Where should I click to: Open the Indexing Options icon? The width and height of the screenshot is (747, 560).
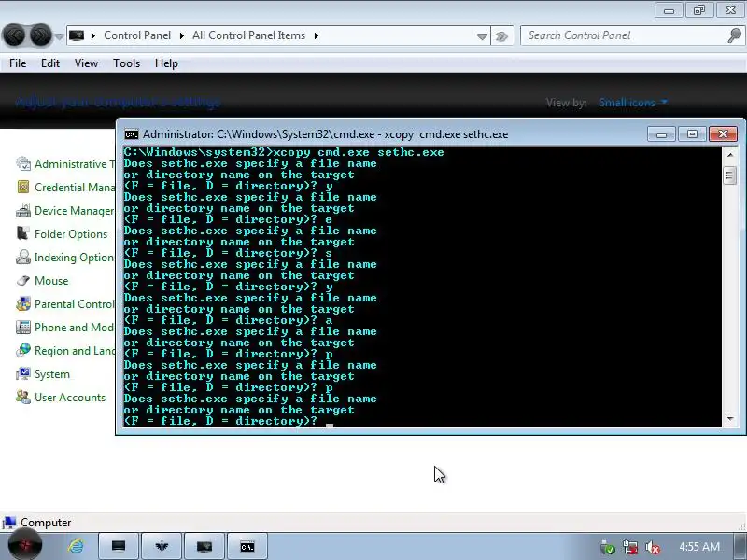(x=22, y=258)
